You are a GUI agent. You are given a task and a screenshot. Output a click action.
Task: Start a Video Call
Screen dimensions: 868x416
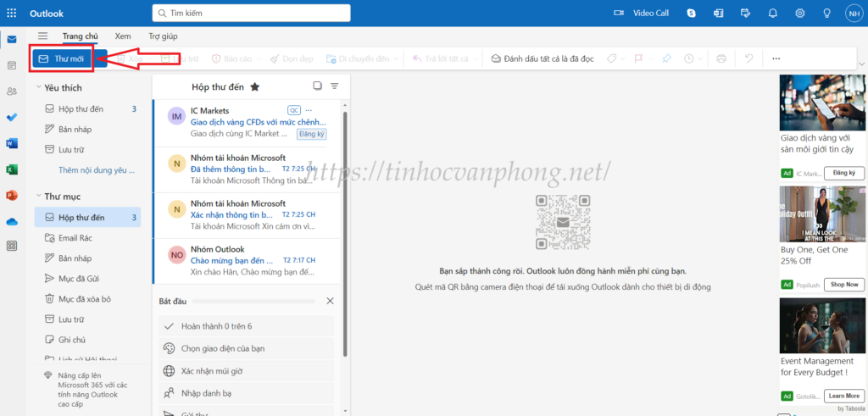point(642,13)
